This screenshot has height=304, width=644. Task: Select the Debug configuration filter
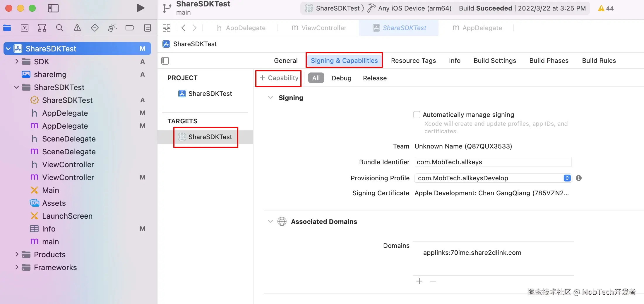[341, 78]
